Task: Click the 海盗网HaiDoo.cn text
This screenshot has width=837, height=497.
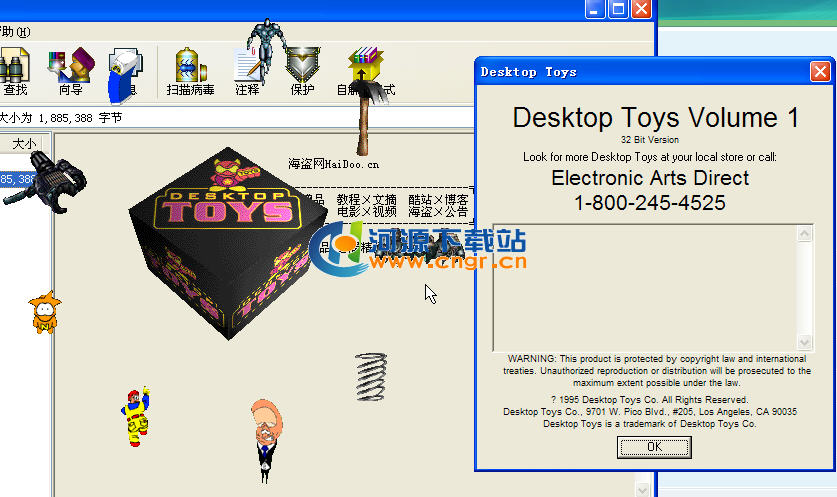Action: 334,164
